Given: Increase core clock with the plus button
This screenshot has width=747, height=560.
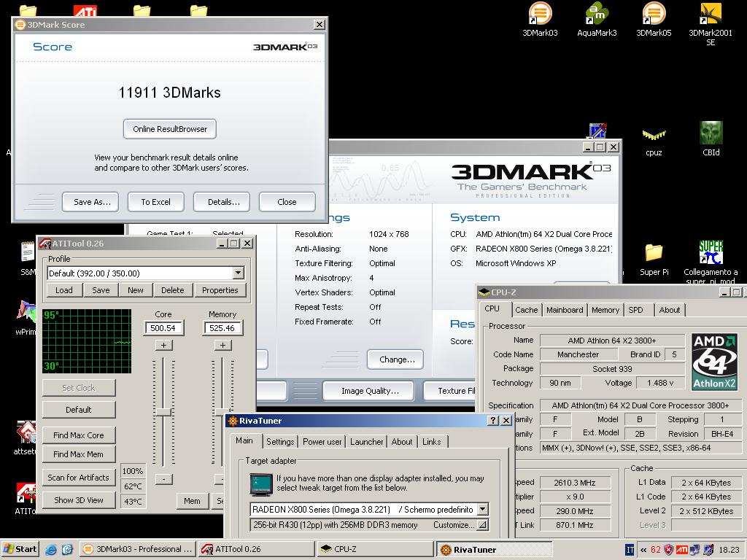Looking at the screenshot, I should pos(163,345).
